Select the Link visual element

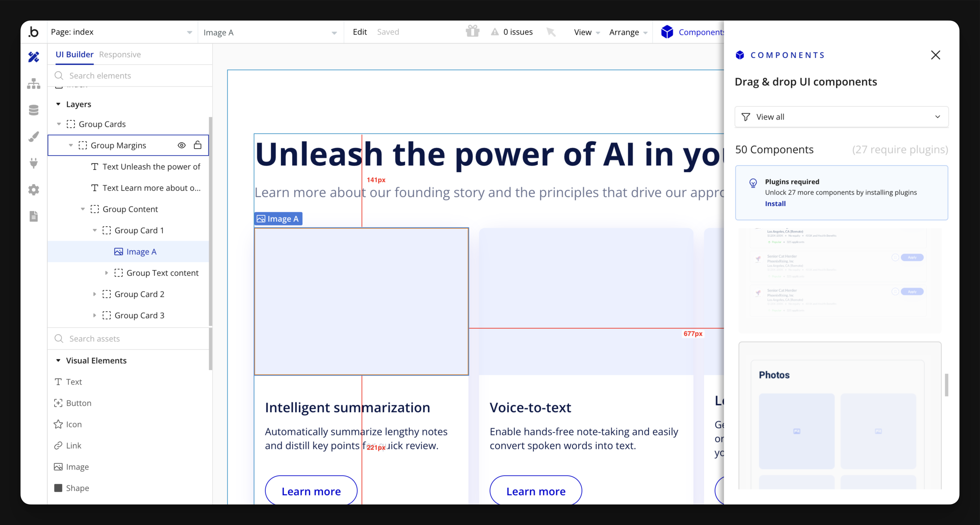pyautogui.click(x=68, y=445)
